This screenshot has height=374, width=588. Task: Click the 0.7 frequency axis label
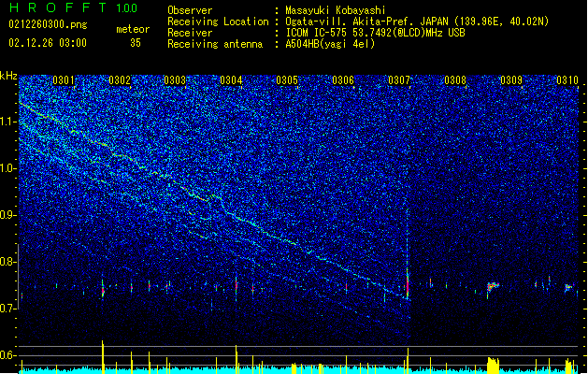[x=8, y=309]
